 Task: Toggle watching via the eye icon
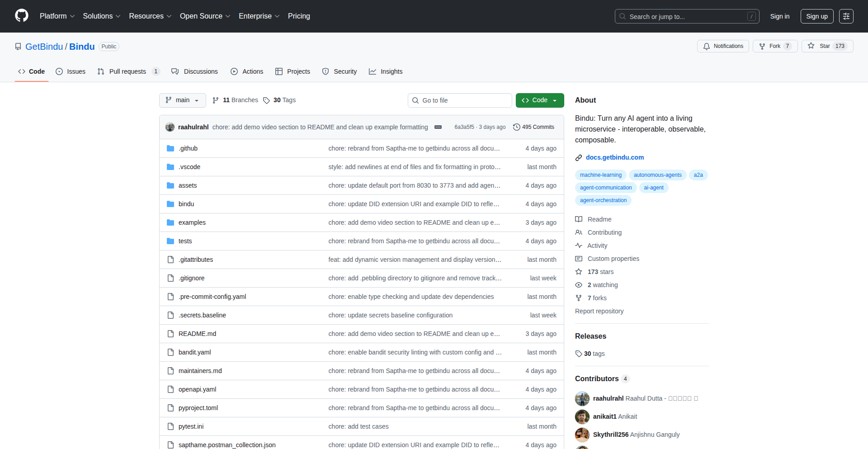[579, 285]
